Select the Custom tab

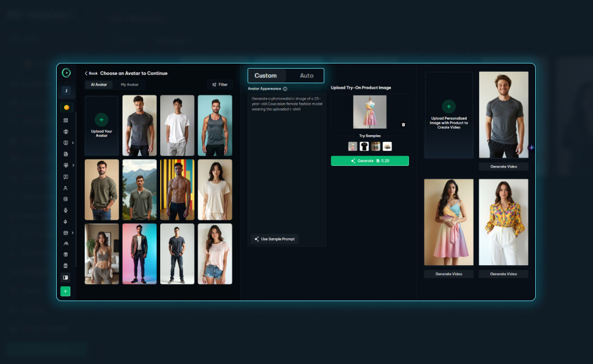click(x=266, y=75)
